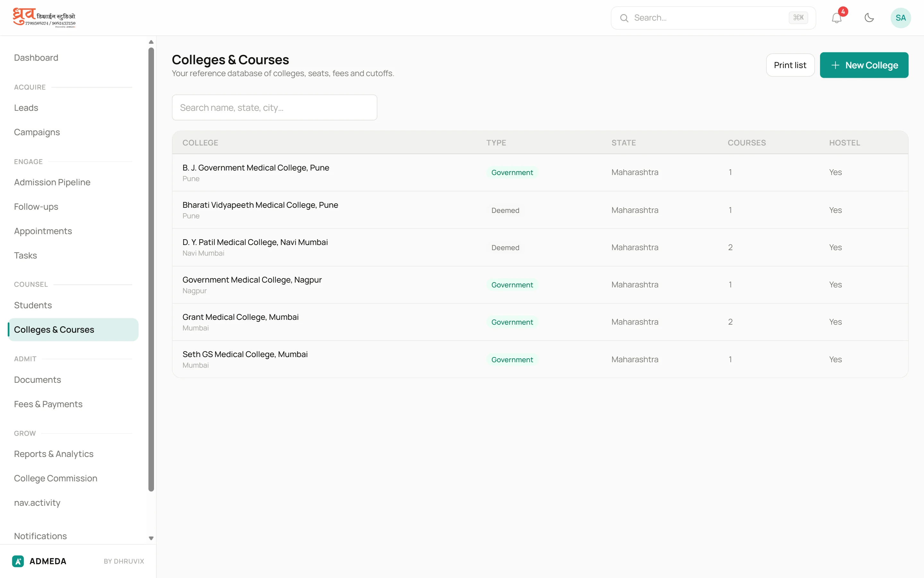Click the COURSES column header
Viewport: 924px width, 578px height.
(x=747, y=143)
